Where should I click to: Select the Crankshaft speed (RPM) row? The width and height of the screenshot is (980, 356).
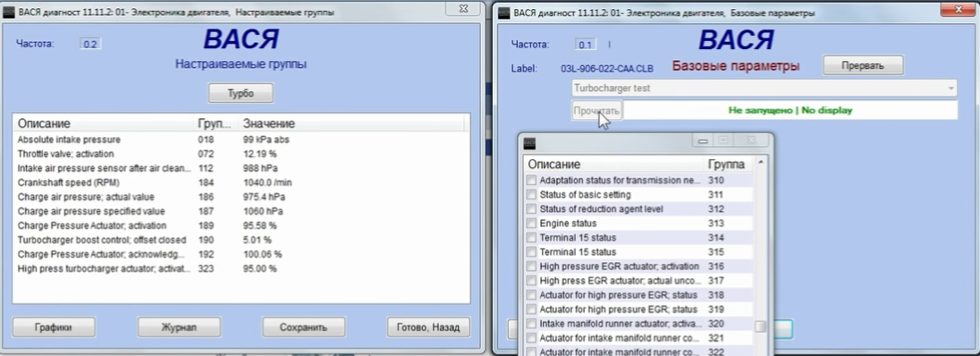240,182
